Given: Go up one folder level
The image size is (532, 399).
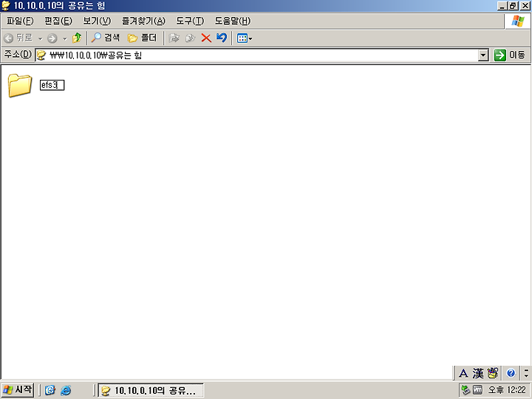Looking at the screenshot, I should pyautogui.click(x=77, y=38).
